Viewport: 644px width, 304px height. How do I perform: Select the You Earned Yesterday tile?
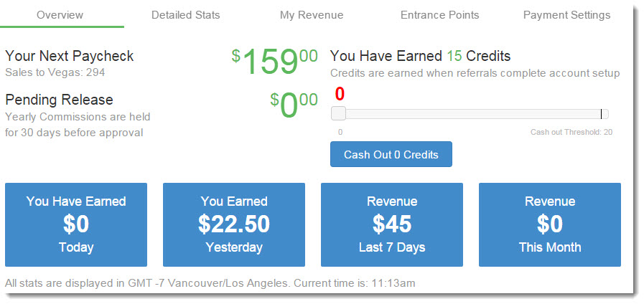tap(234, 225)
